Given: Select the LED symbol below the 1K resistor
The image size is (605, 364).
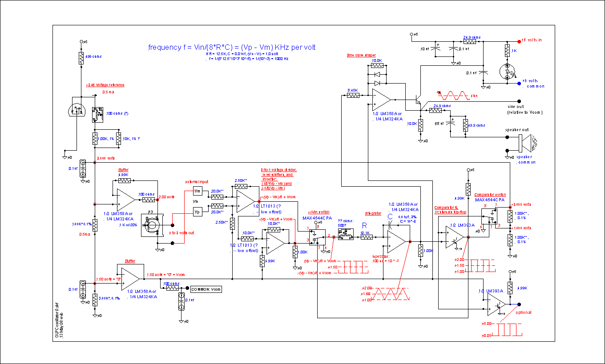Looking at the screenshot, I should point(507,70).
